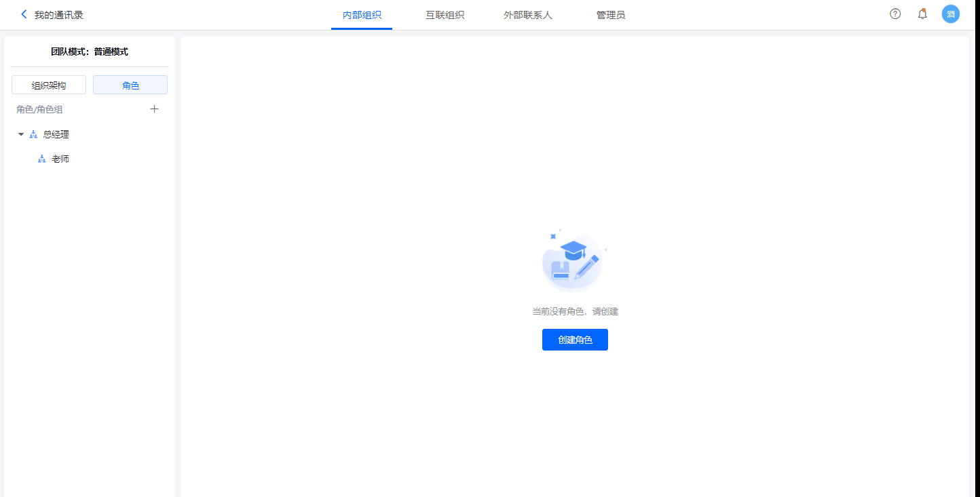980x497 pixels.
Task: Collapse the 总经理 role group arrow
Action: tap(21, 134)
